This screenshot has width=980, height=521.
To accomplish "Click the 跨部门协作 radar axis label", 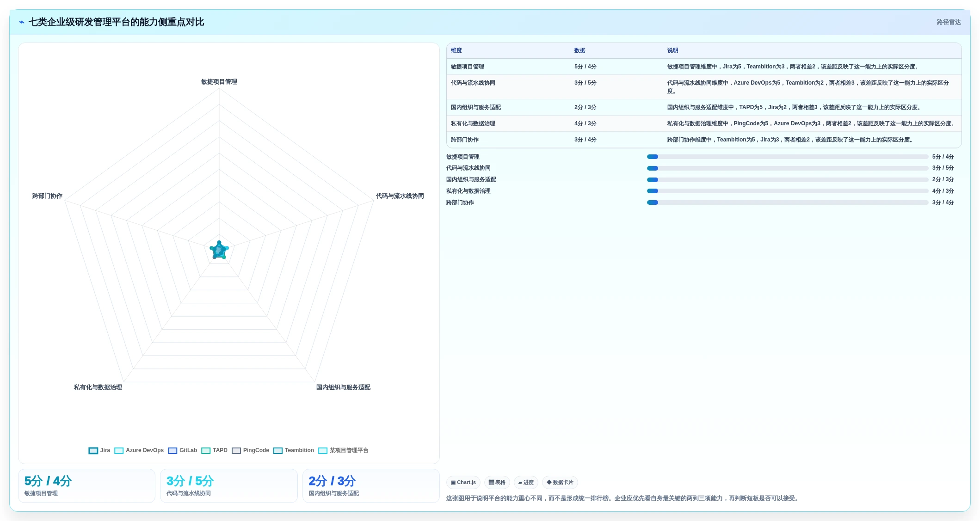I will tap(47, 196).
